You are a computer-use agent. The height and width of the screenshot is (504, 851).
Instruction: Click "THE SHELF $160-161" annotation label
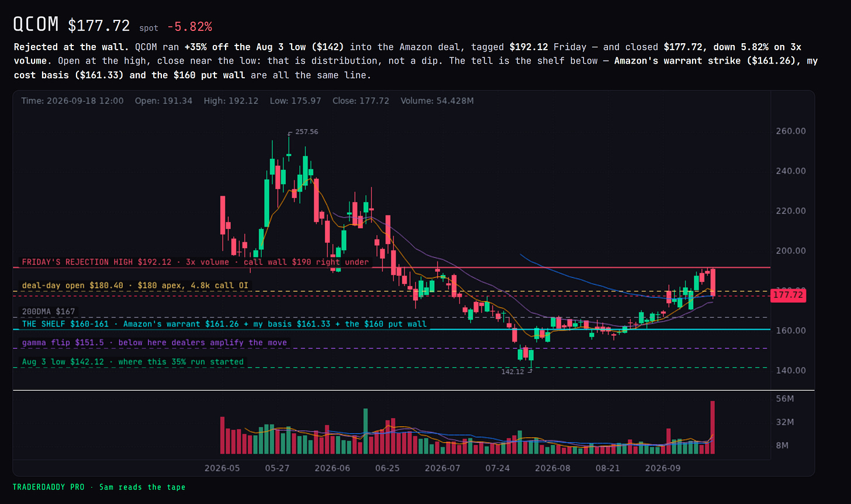pyautogui.click(x=224, y=324)
